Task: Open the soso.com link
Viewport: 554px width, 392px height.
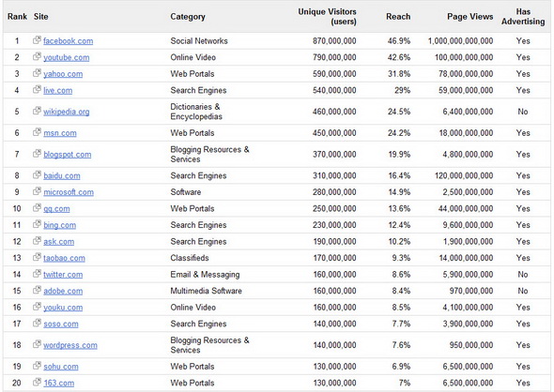Action: [61, 324]
